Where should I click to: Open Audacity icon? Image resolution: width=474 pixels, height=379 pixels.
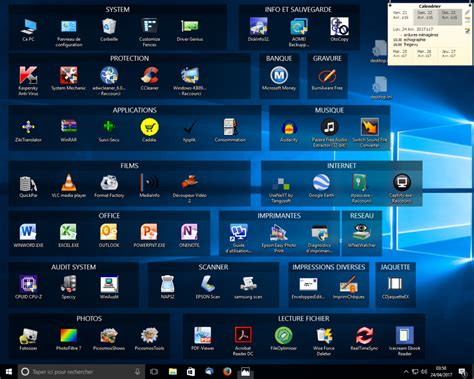pos(289,128)
